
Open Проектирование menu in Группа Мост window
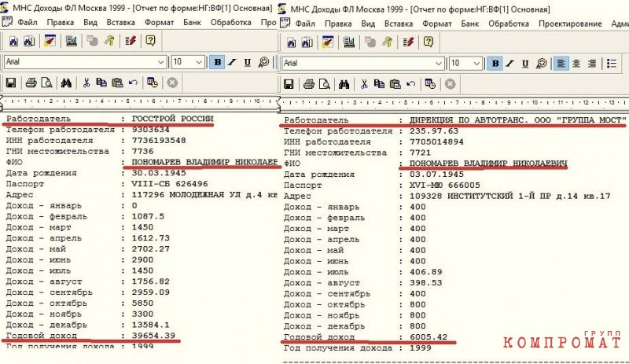(570, 24)
